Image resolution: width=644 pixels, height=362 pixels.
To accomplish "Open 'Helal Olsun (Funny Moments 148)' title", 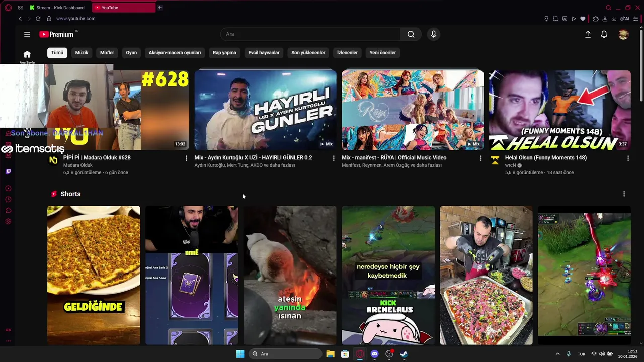I will click(x=546, y=158).
